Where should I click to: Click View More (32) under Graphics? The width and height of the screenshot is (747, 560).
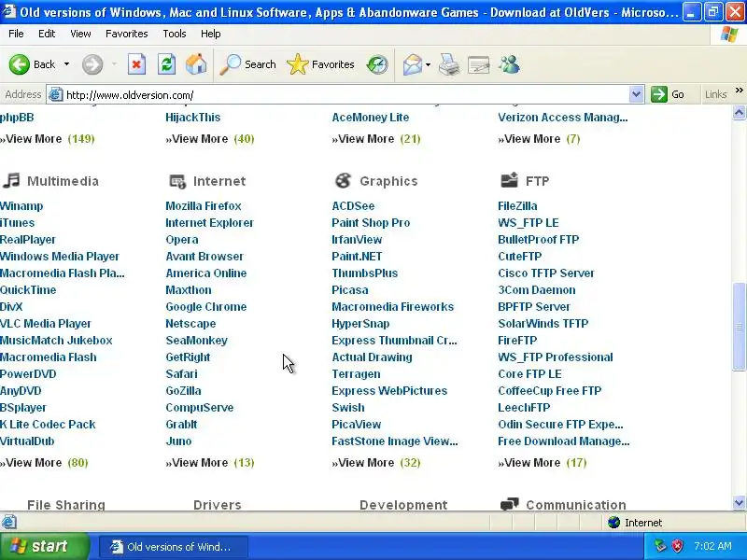(x=376, y=463)
